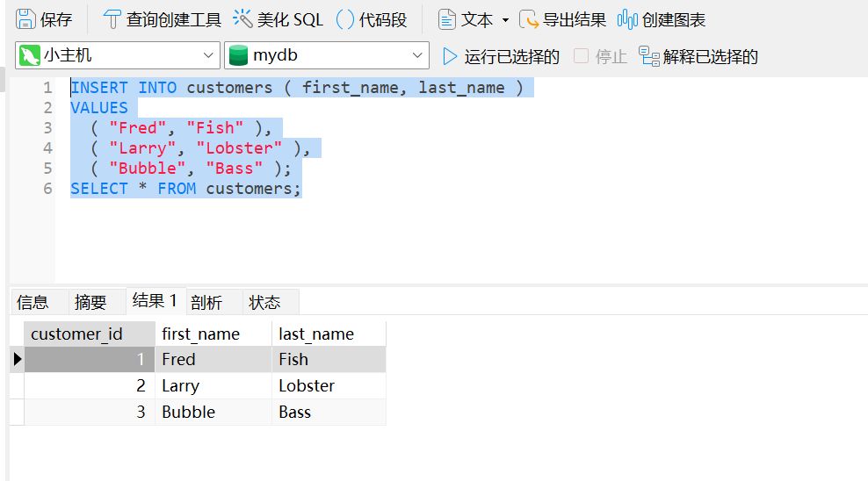Click the Create Chart (创建图表) icon
This screenshot has width=868, height=481.
(x=627, y=19)
